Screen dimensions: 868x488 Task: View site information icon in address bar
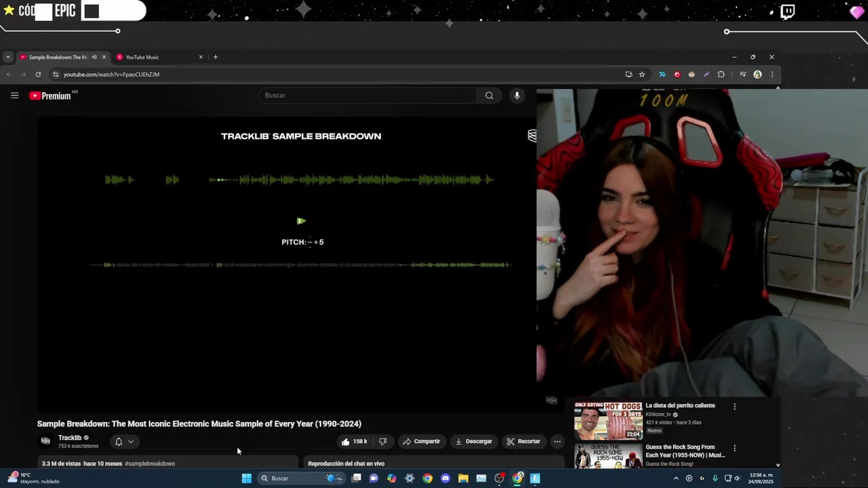click(x=56, y=75)
